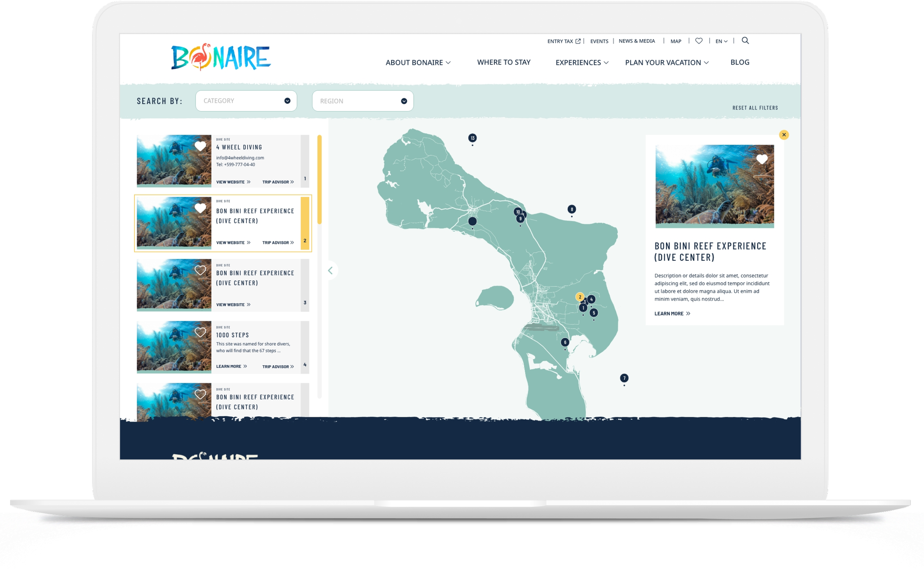Toggle favorite heart on detail popup image

[x=762, y=160]
